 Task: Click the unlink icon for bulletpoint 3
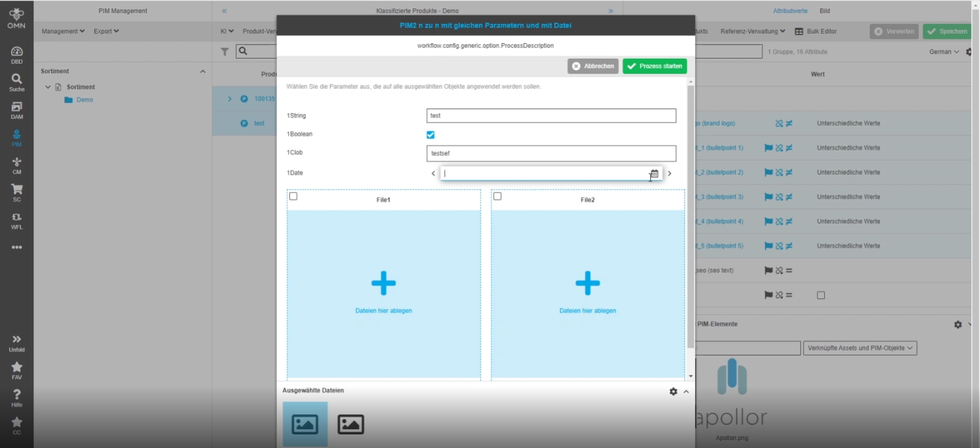click(779, 197)
